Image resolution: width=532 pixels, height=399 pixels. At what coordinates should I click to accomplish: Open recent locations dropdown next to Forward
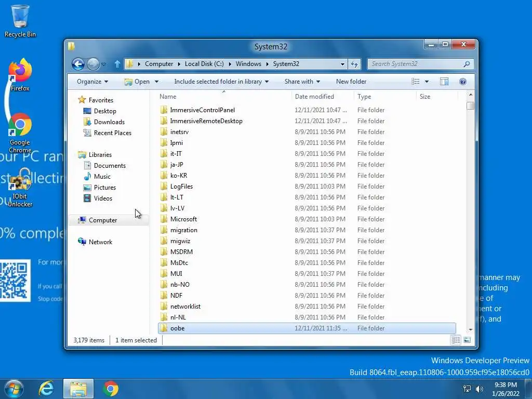[104, 64]
